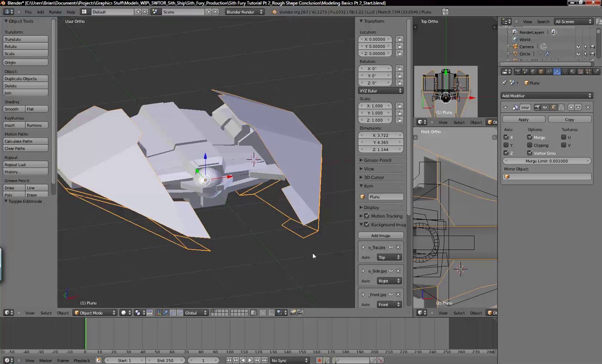
Task: Click the Merge Limit slider field
Action: [x=547, y=161]
